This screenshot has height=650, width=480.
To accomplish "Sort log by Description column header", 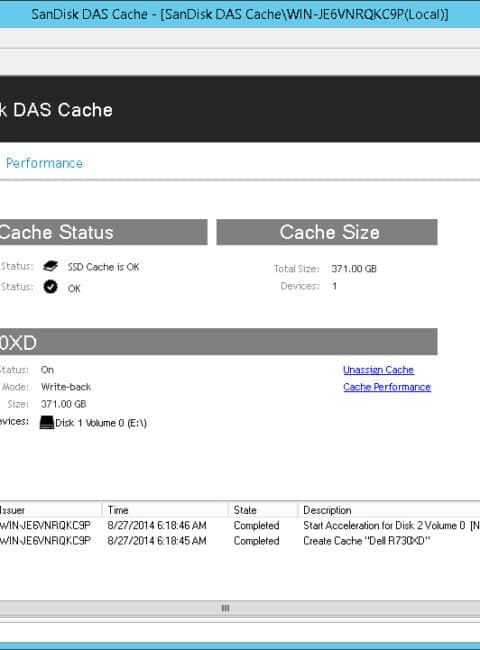I will 389,510.
